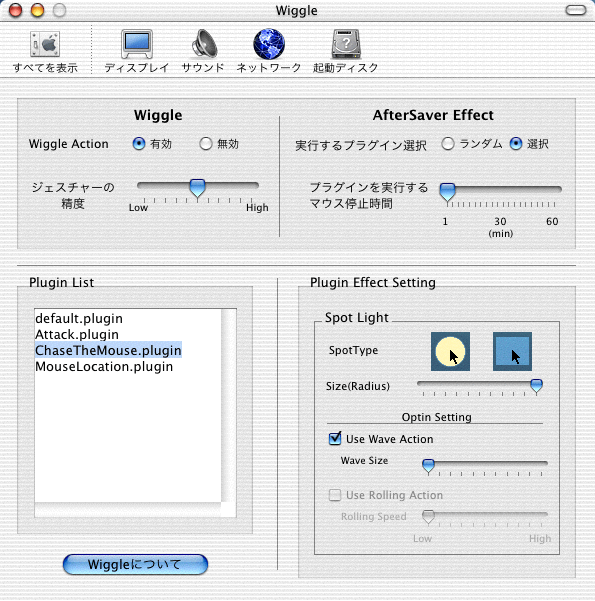Select the square blue SpotType icon

[x=512, y=351]
